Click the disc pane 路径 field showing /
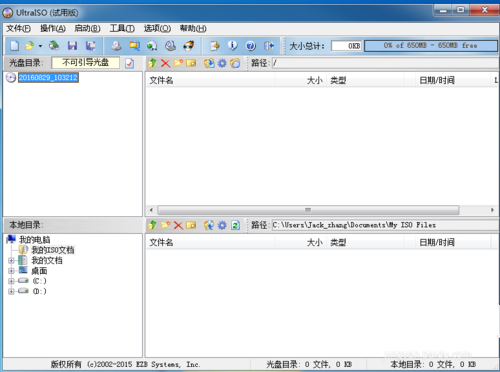 point(385,63)
